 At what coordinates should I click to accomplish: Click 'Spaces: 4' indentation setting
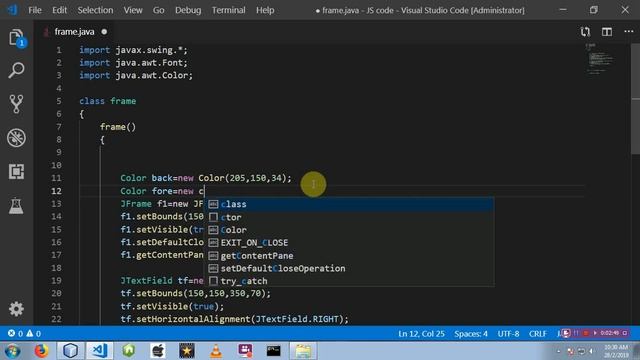click(x=471, y=333)
